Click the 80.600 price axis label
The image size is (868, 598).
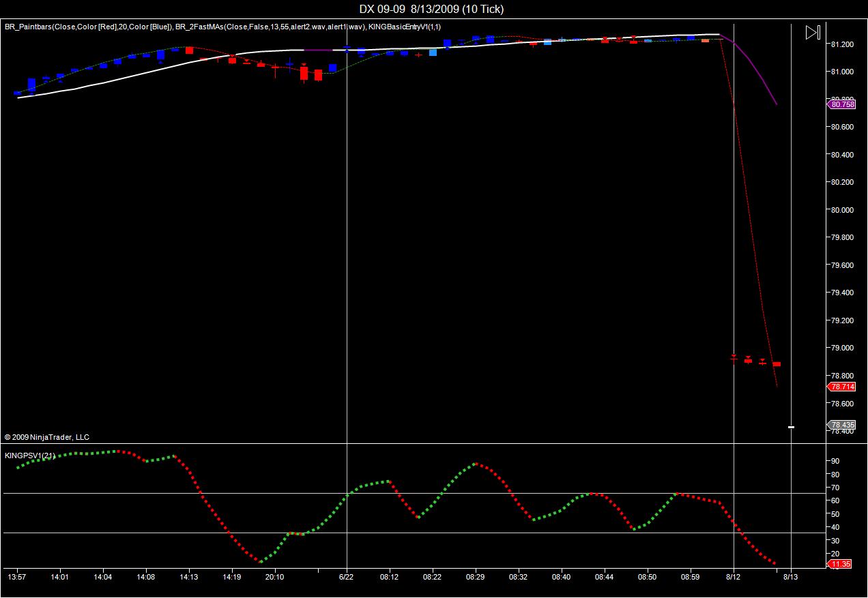(x=843, y=127)
